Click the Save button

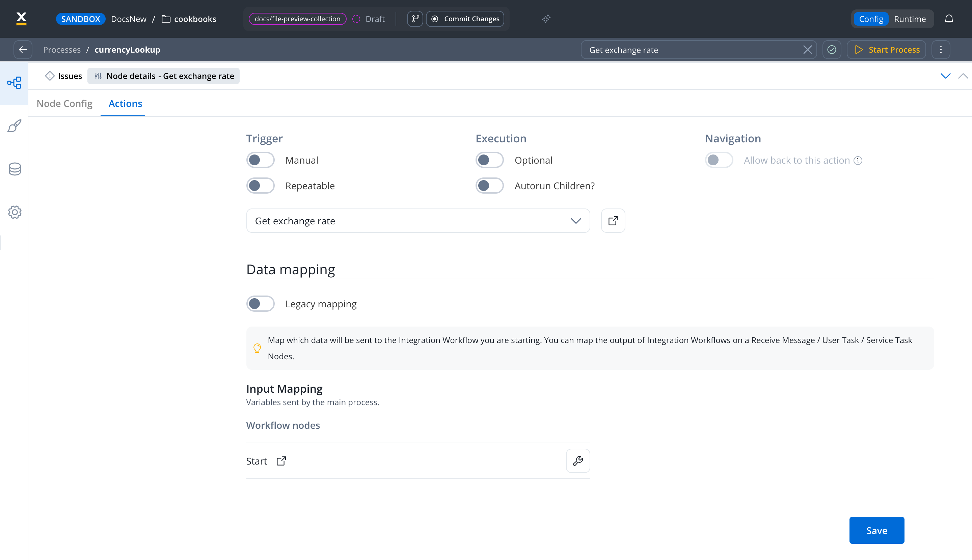click(876, 530)
